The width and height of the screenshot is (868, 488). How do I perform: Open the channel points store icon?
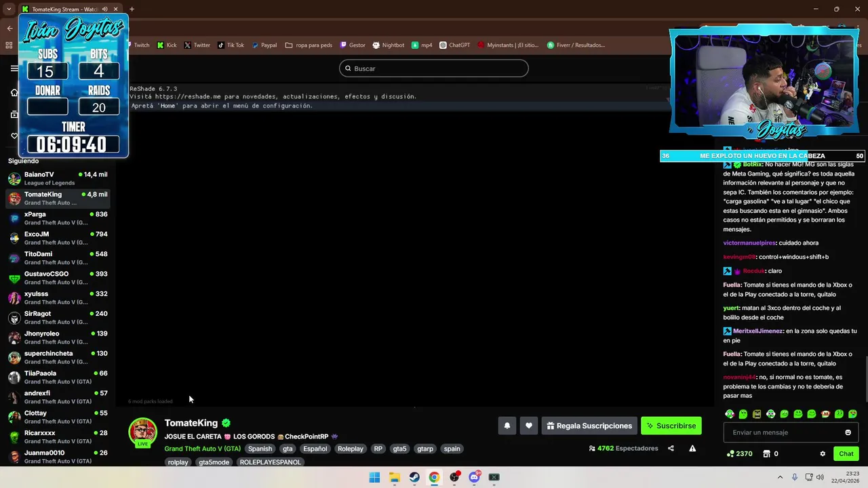click(x=766, y=454)
